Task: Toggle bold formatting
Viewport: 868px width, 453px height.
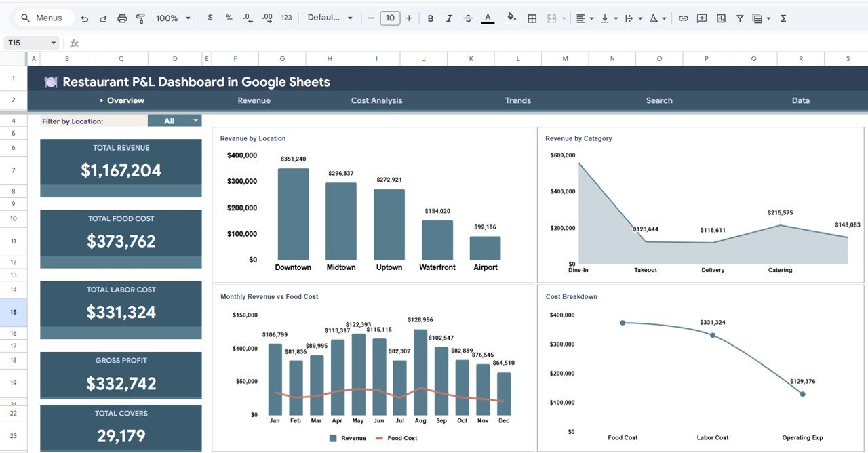Action: 431,18
